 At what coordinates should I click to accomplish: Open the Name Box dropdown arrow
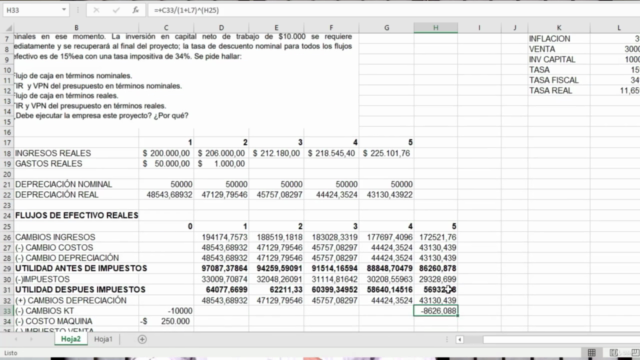click(x=64, y=10)
